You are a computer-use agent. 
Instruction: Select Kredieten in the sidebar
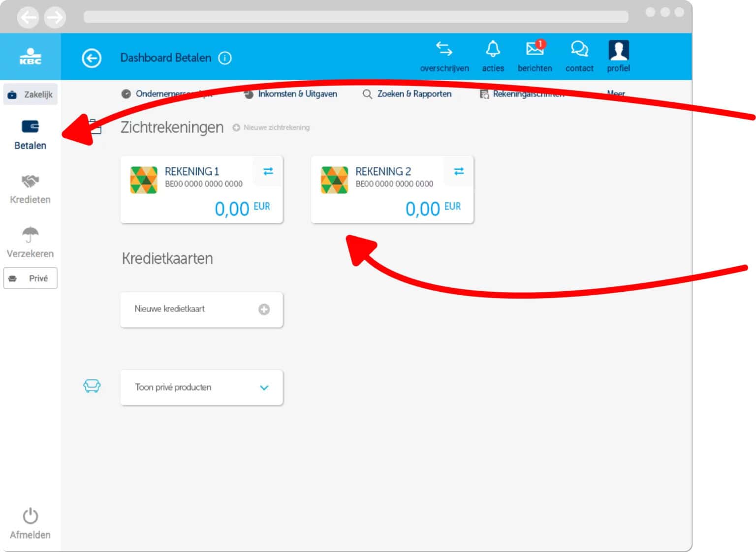coord(30,188)
